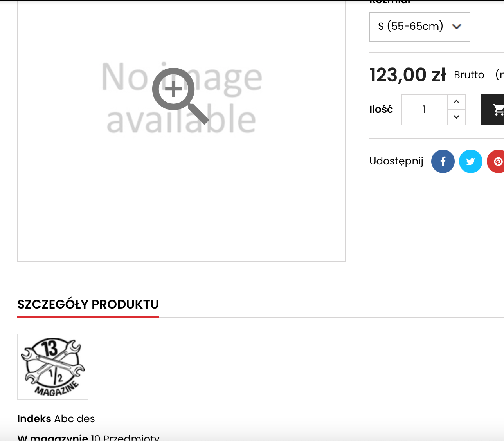Add to cart with the cart icon button
Screen dimensions: 504x441
[493, 110]
